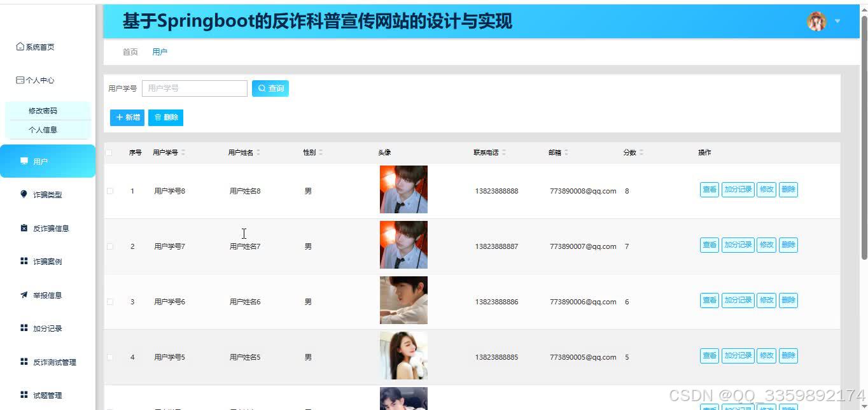
Task: Sort by 性别 column arrows
Action: (321, 153)
